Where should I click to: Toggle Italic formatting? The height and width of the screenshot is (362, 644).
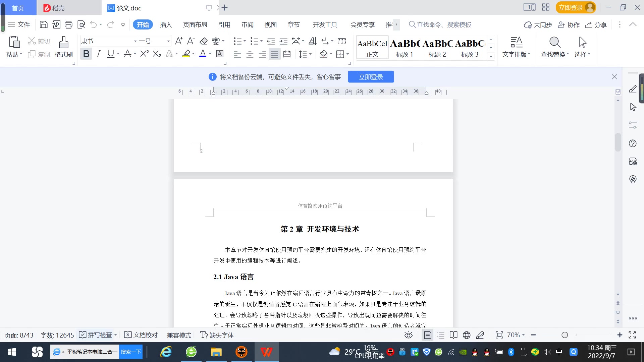coord(98,54)
